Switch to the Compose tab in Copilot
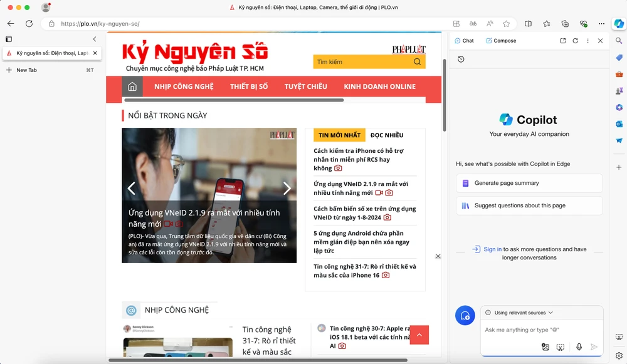 pos(501,41)
